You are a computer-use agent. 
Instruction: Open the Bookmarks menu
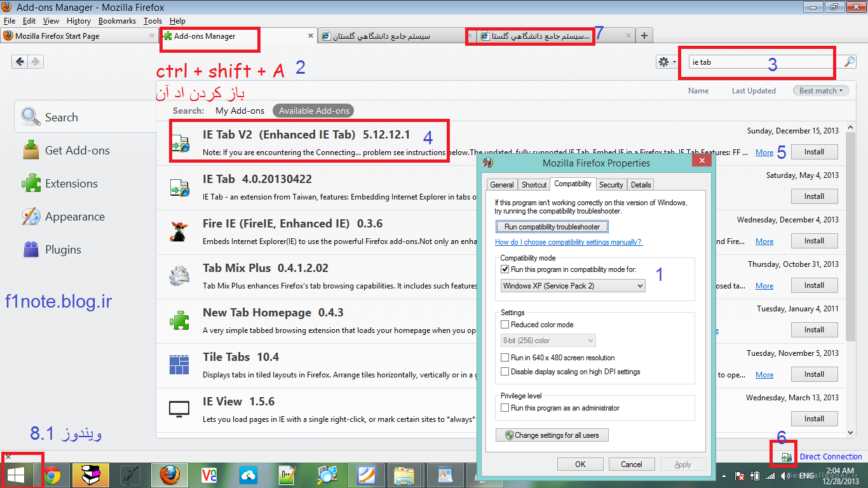[x=117, y=21]
